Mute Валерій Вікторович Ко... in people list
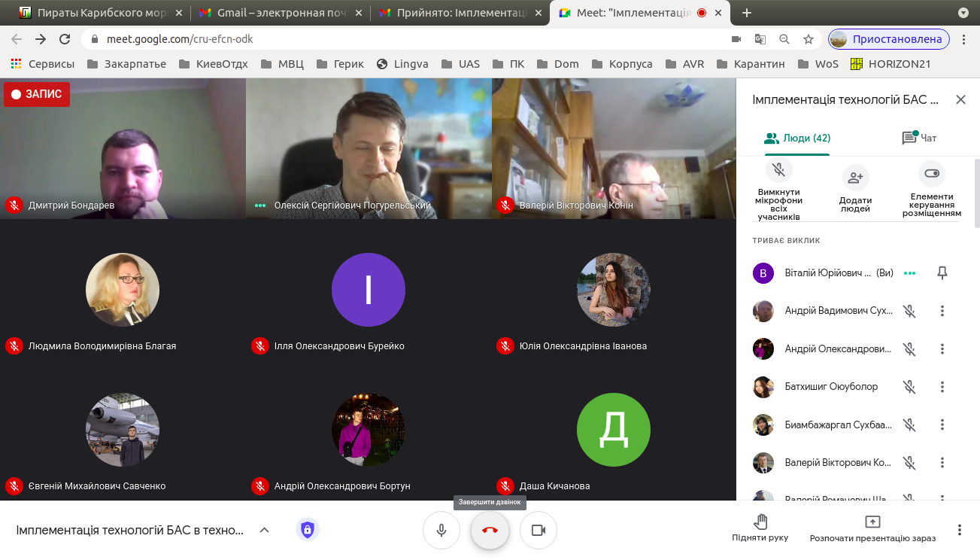The image size is (980, 560). (x=909, y=462)
